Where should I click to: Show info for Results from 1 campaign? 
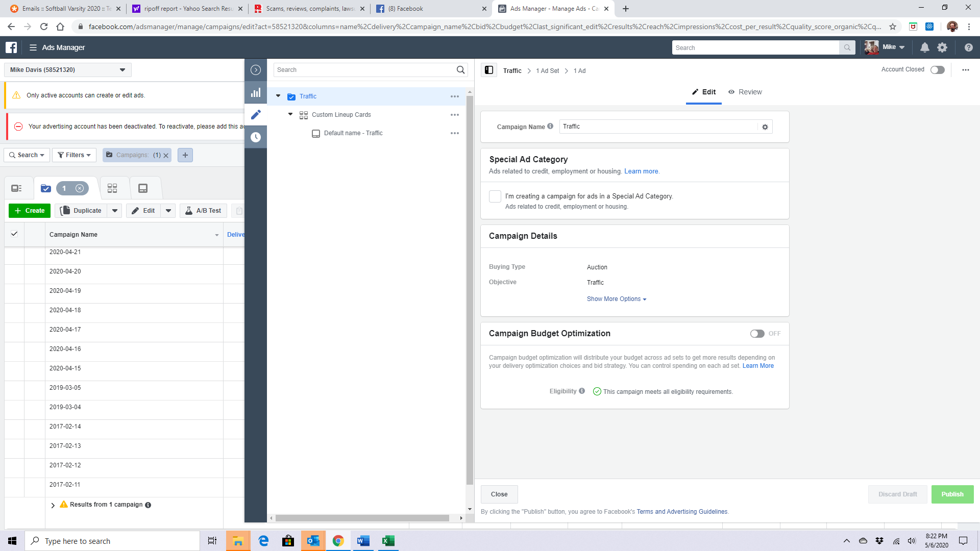click(148, 505)
